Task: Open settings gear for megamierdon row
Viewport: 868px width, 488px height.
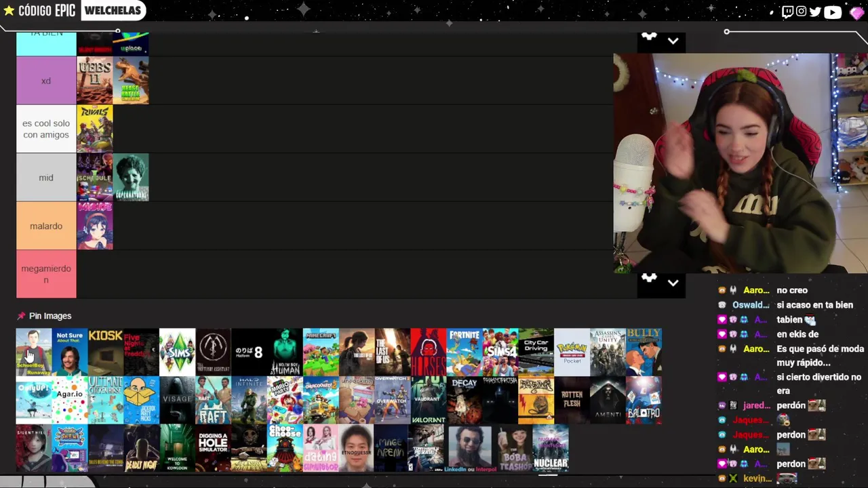Action: tap(649, 278)
